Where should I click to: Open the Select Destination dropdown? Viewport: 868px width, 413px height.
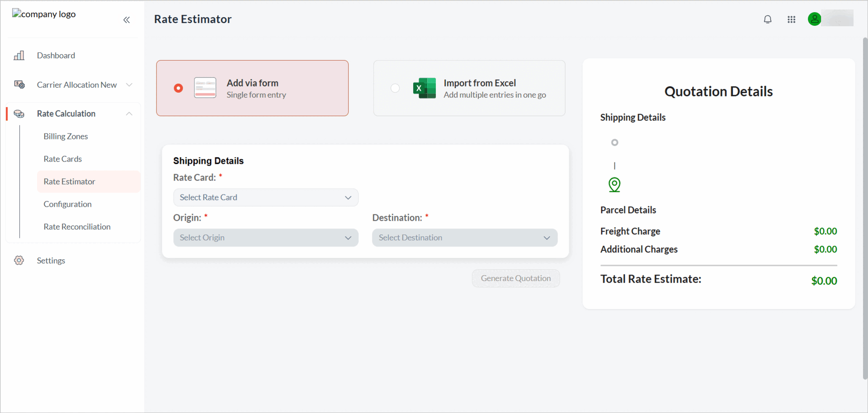pos(465,238)
